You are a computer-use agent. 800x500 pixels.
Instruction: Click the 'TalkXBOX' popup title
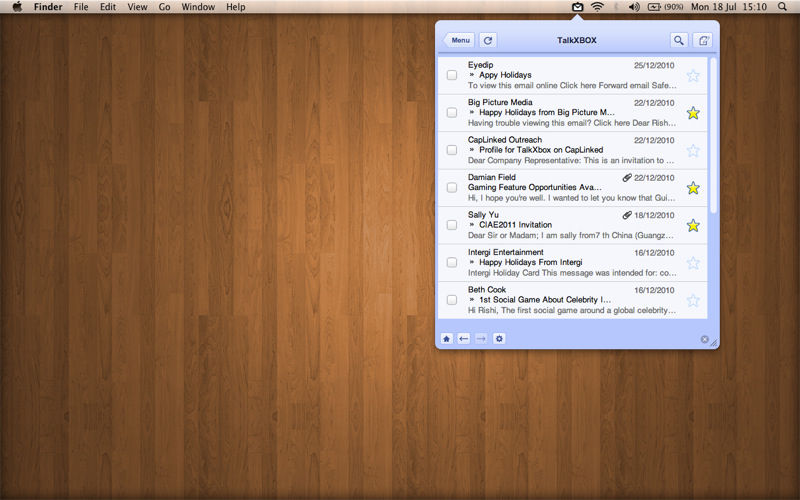pos(577,40)
